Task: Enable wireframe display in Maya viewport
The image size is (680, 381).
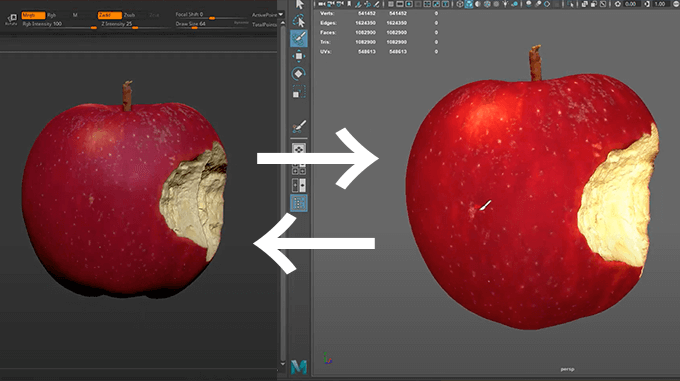Action: (460, 4)
